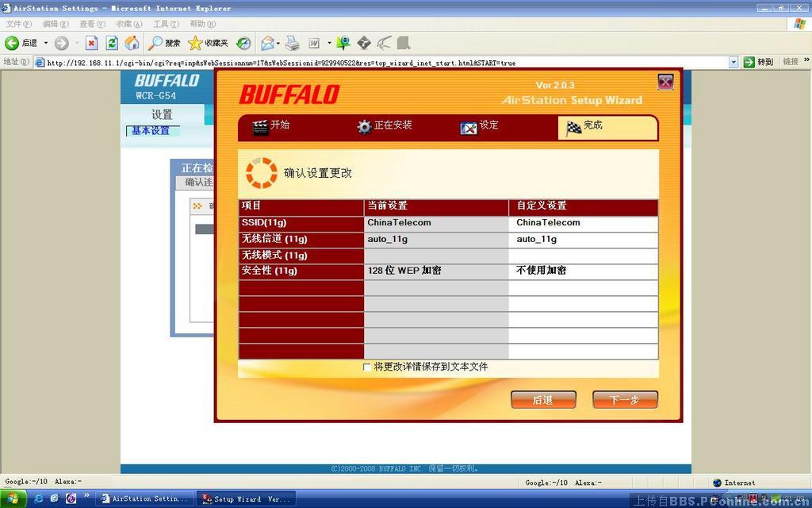The width and height of the screenshot is (812, 508).
Task: Click the IE Back arrow icon
Action: pos(12,43)
